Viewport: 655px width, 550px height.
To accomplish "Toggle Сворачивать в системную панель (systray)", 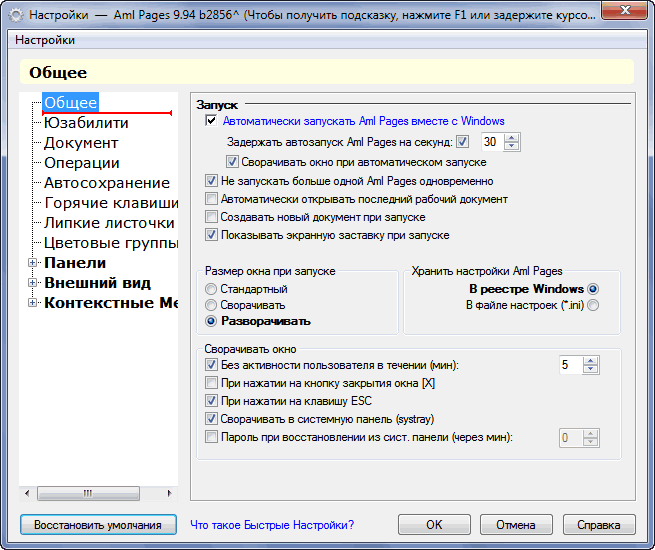I will tap(211, 419).
